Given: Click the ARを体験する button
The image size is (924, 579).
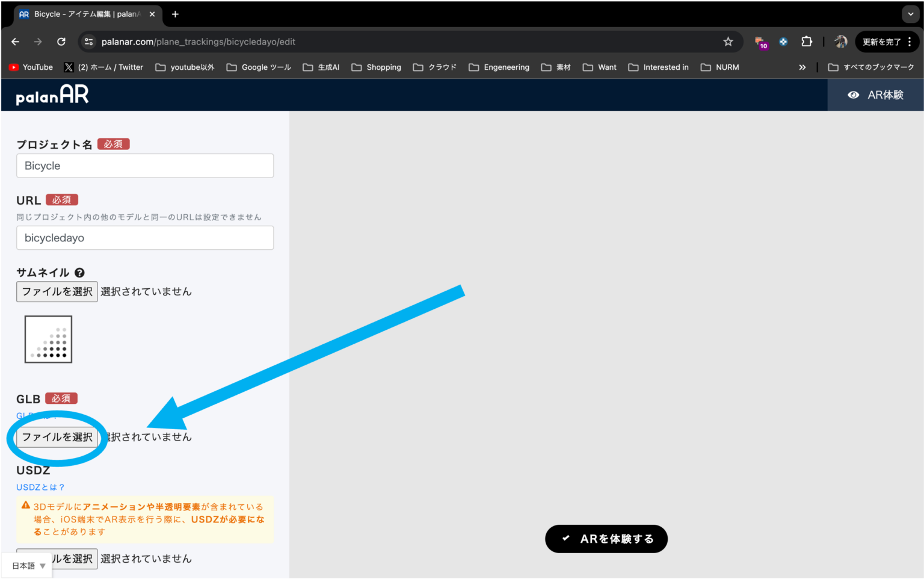Looking at the screenshot, I should point(606,539).
